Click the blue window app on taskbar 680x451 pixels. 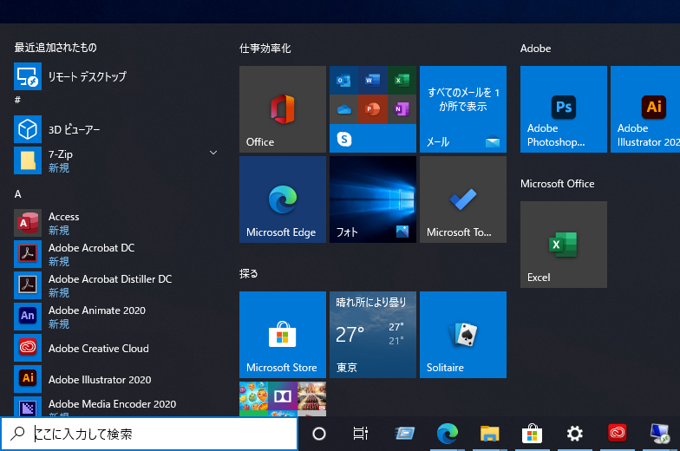point(405,433)
